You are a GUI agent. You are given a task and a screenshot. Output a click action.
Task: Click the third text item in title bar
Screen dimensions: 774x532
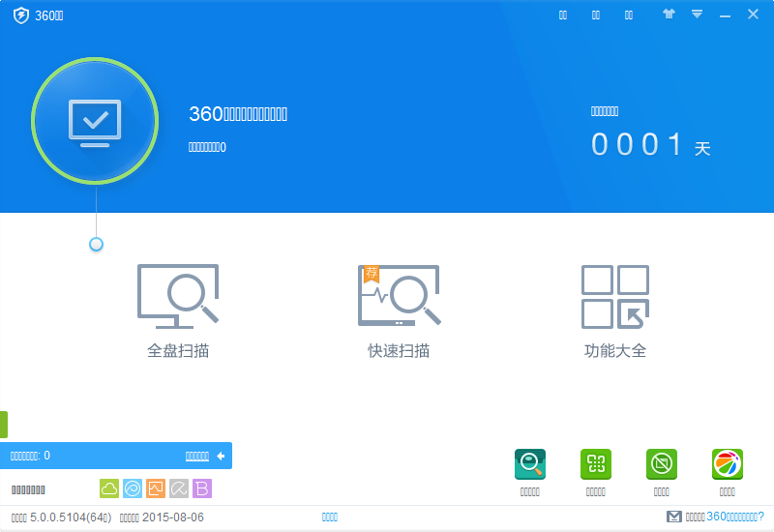coord(629,15)
